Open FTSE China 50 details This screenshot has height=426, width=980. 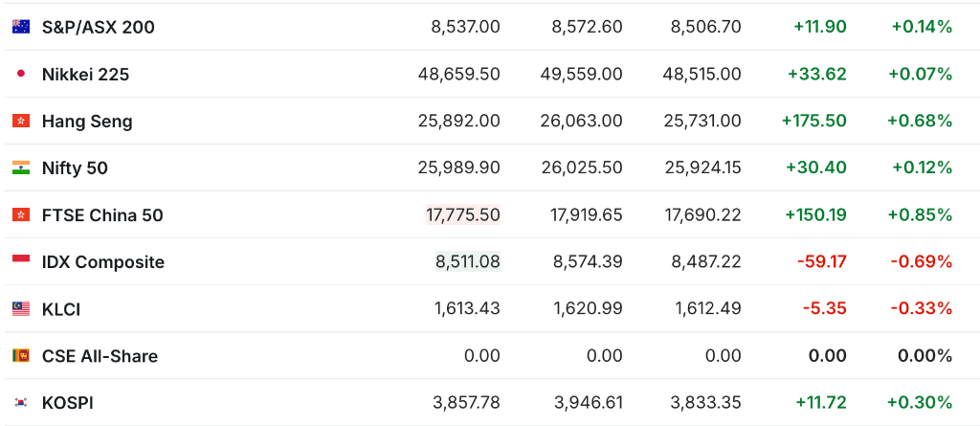pyautogui.click(x=102, y=214)
